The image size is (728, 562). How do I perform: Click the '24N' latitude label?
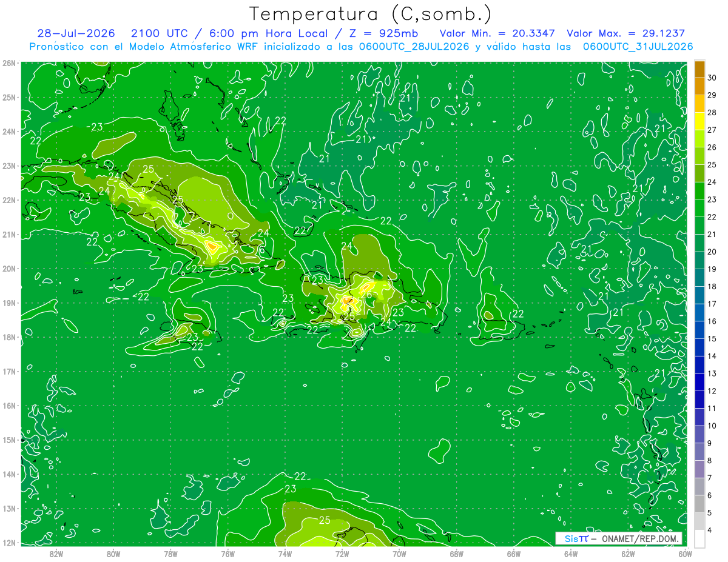point(9,132)
